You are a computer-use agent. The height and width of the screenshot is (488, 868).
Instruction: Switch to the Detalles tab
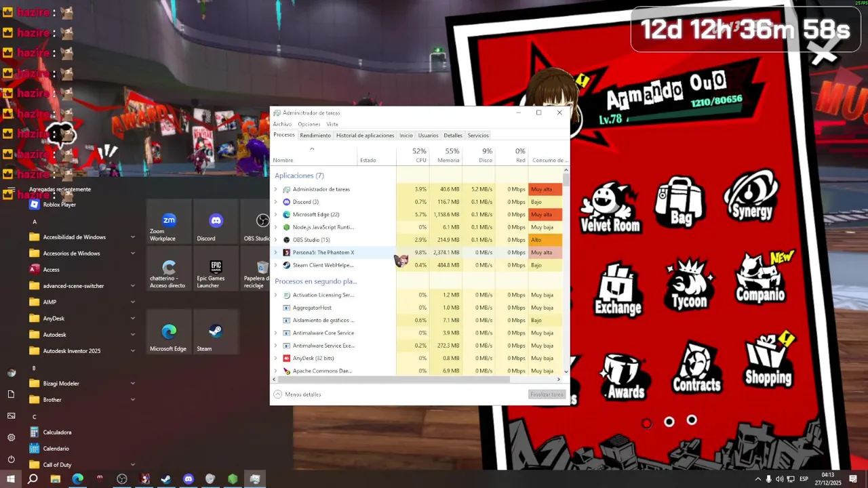453,136
